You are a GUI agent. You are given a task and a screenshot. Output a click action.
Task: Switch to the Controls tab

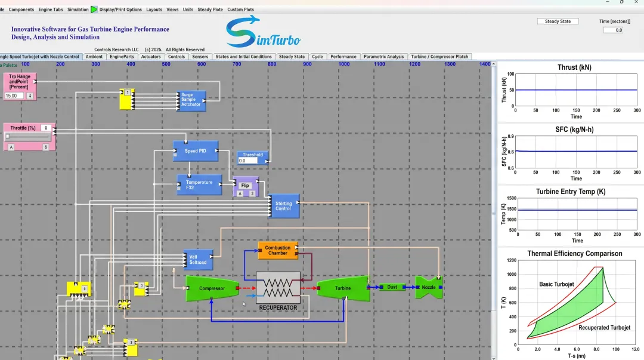click(x=176, y=57)
